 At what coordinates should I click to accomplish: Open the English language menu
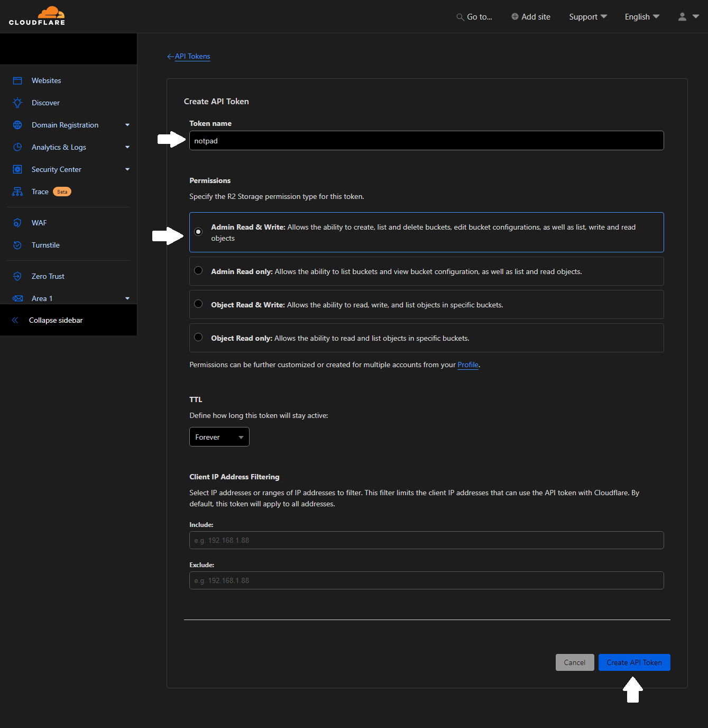click(x=641, y=16)
